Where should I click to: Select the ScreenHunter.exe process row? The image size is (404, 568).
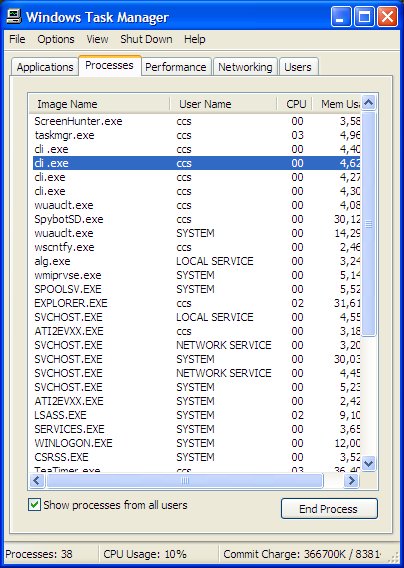[x=196, y=121]
